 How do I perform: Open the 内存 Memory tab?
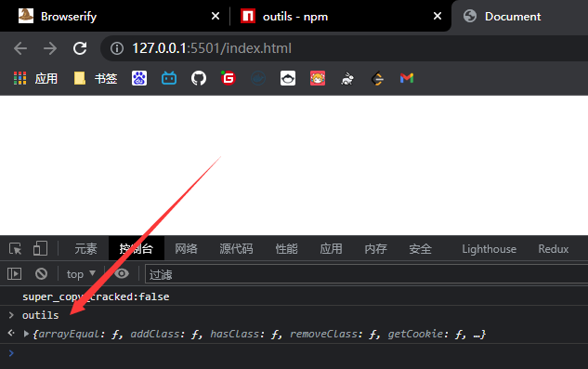click(376, 248)
